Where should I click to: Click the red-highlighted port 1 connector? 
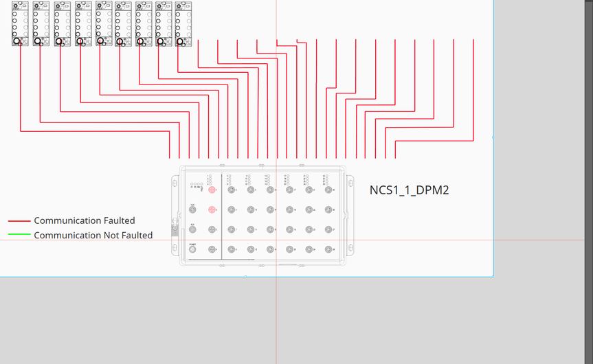click(212, 190)
